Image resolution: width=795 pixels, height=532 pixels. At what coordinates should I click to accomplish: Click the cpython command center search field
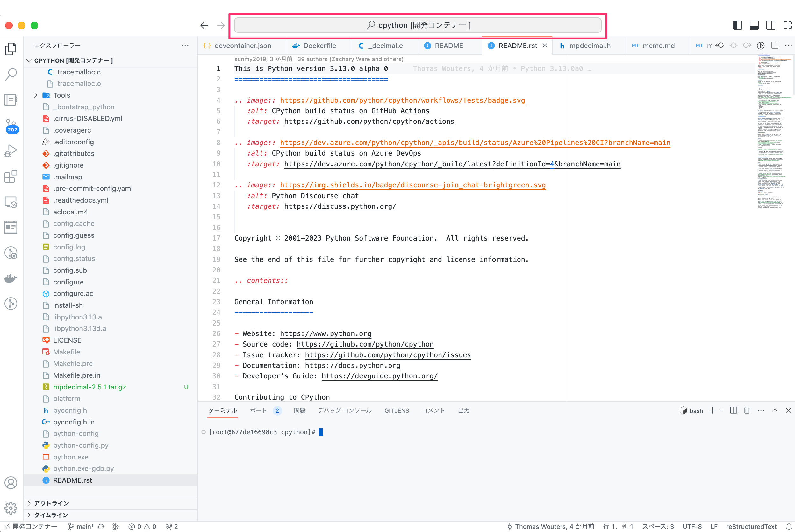(418, 25)
